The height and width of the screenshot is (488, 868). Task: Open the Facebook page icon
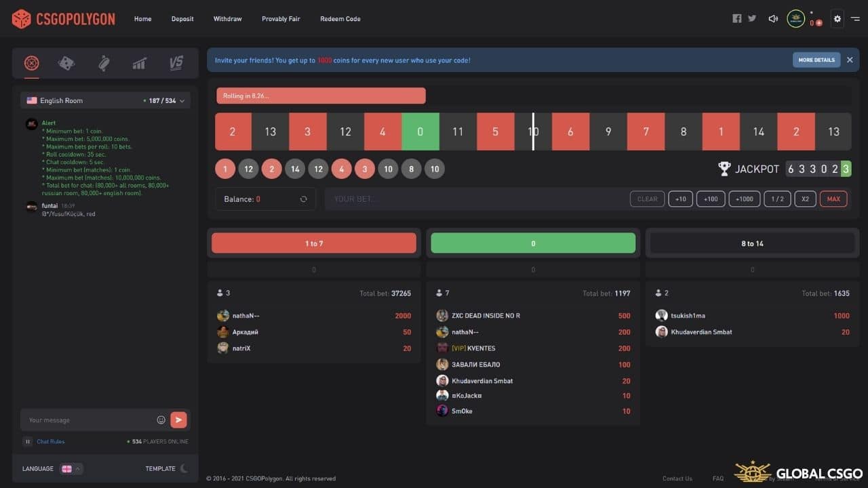(x=737, y=19)
